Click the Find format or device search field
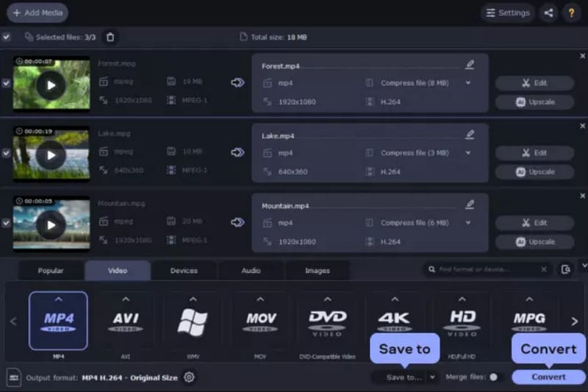 coord(485,270)
